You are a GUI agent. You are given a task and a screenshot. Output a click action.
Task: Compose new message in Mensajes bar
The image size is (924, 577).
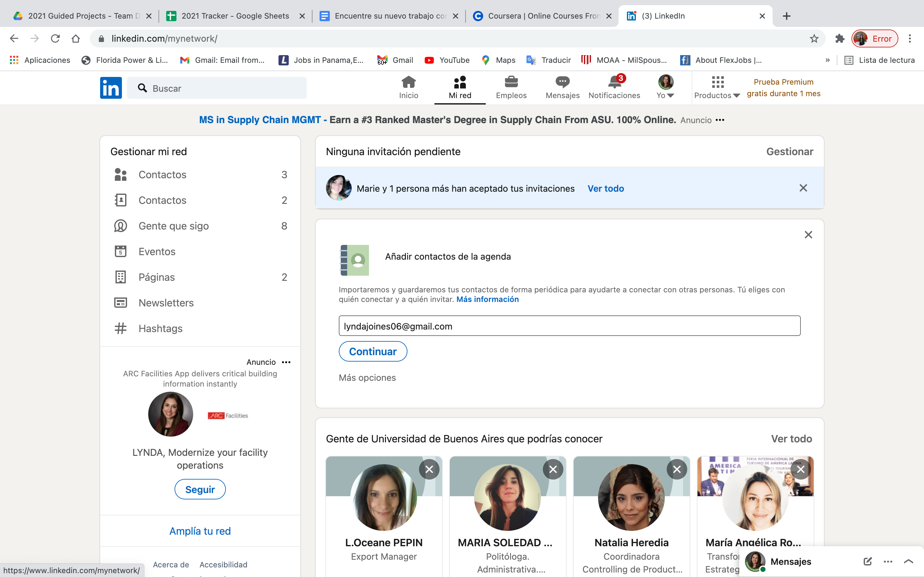point(868,561)
